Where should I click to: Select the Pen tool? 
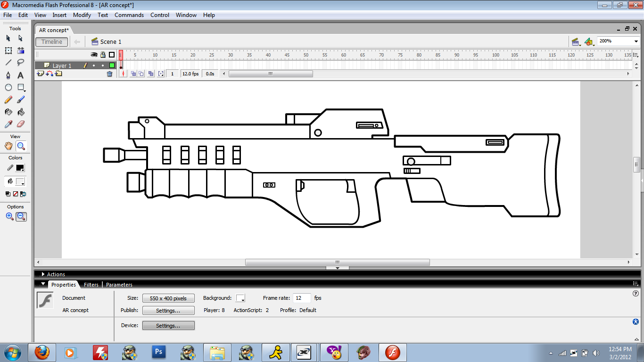[8, 75]
